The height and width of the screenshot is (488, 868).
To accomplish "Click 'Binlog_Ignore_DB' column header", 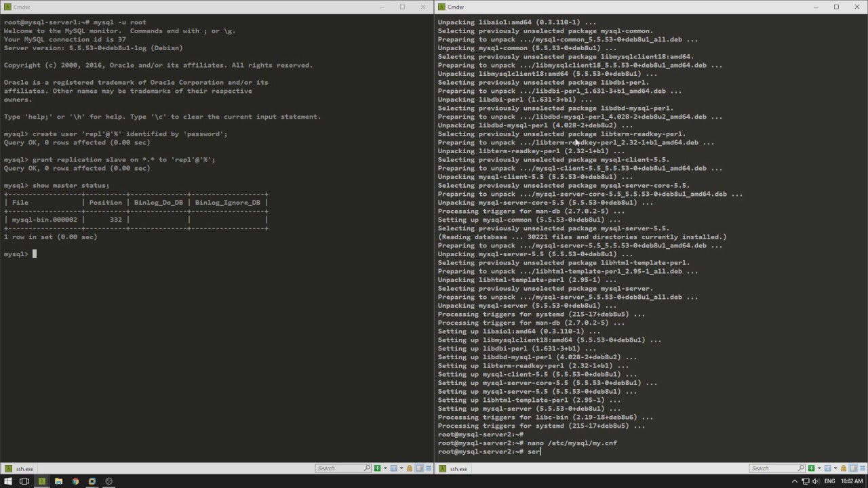I will (227, 203).
